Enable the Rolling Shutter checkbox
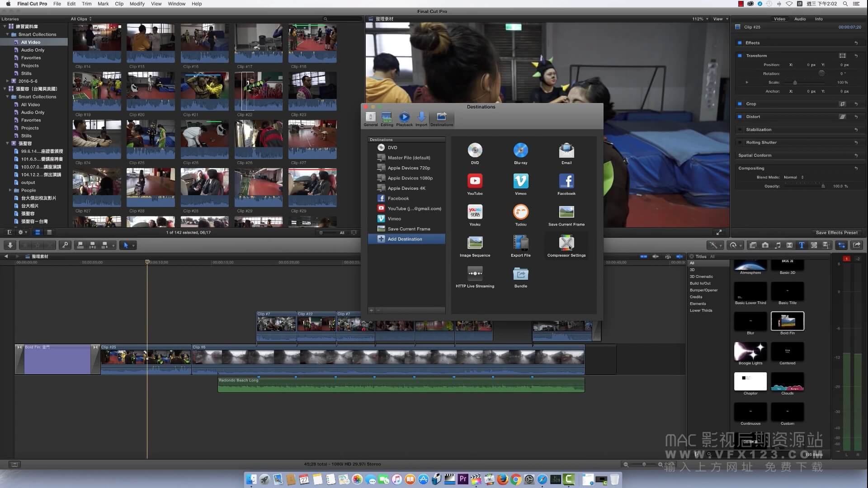The width and height of the screenshot is (868, 488). tap(740, 142)
